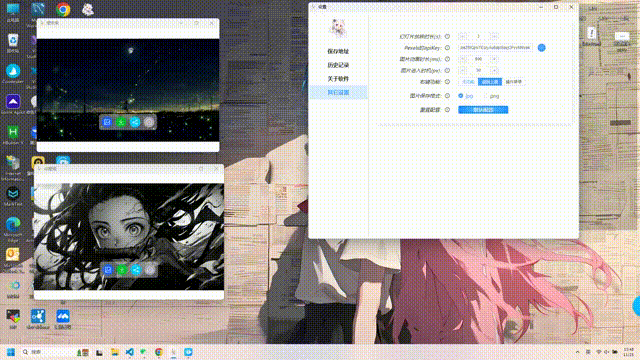Open the This PC desktop icon at top-left
Viewport: 640px width, 360px height.
coord(13,11)
